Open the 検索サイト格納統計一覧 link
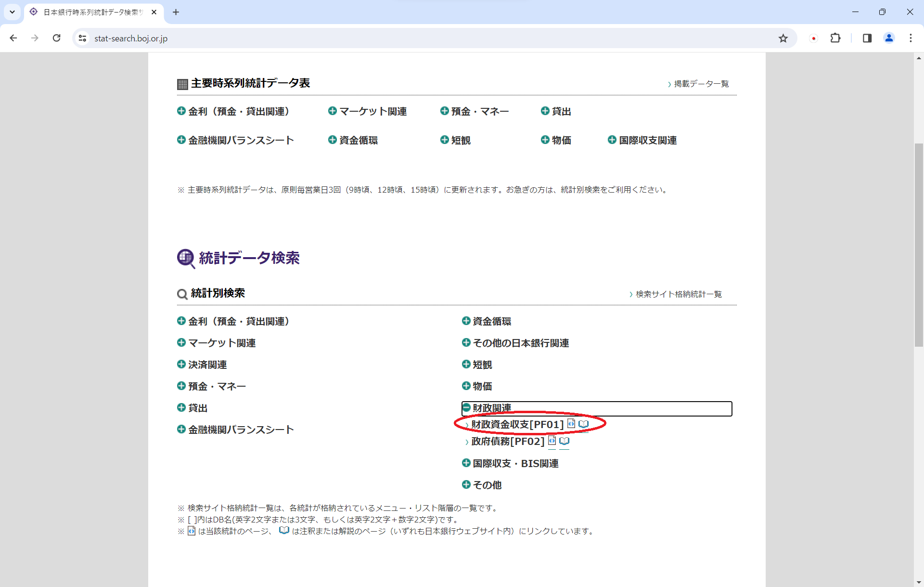The height and width of the screenshot is (587, 924). coord(678,294)
